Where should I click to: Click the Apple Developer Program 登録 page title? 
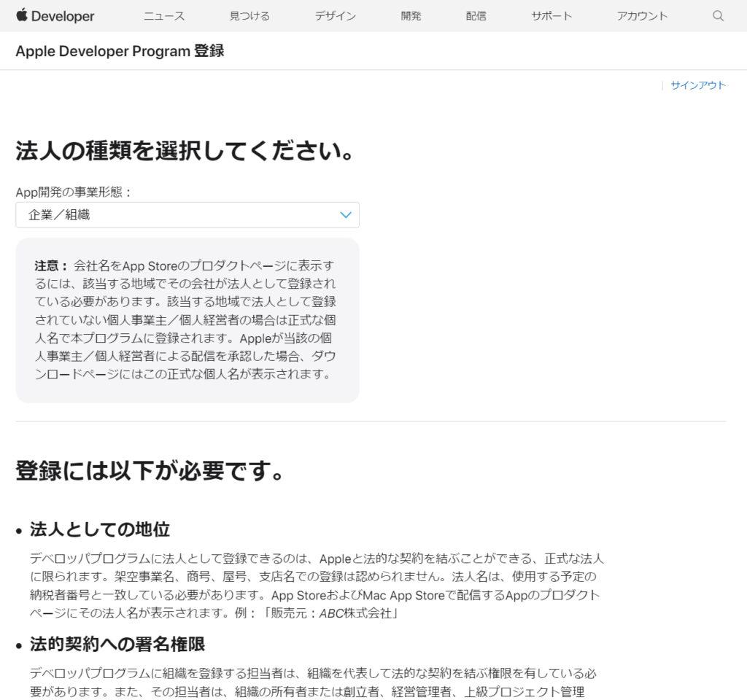[120, 51]
